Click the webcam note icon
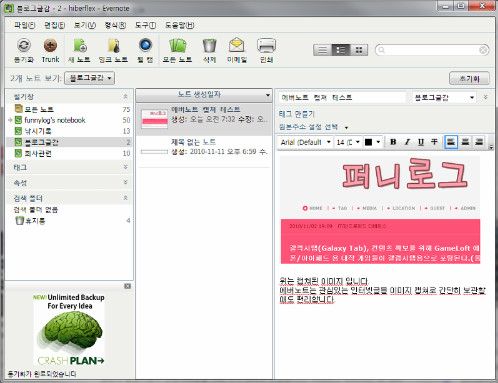This screenshot has width=498, height=383. pos(145,45)
